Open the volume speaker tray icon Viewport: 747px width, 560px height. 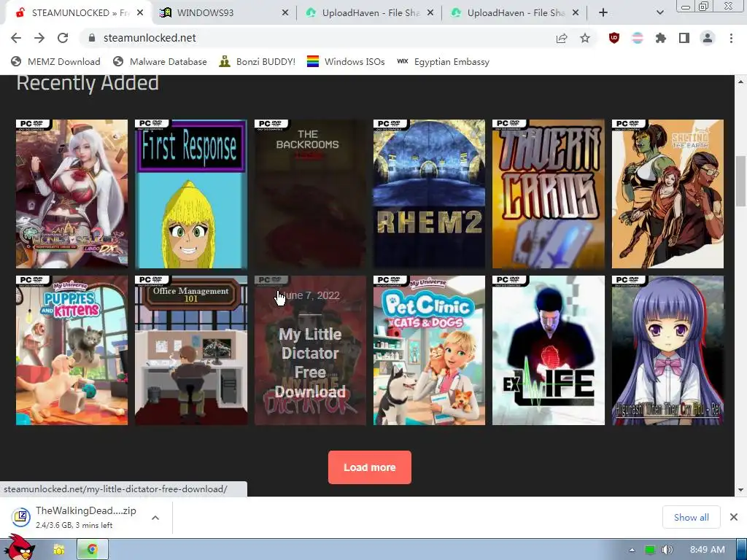(x=667, y=550)
